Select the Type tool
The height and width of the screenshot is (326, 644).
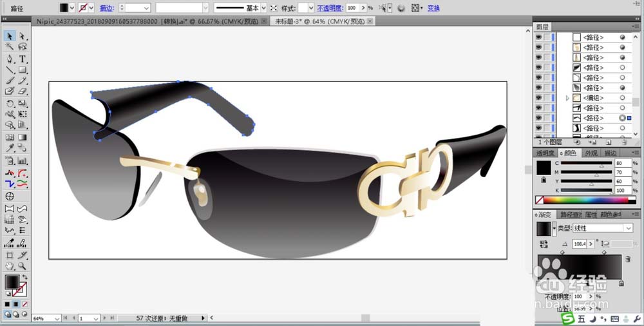(22, 59)
